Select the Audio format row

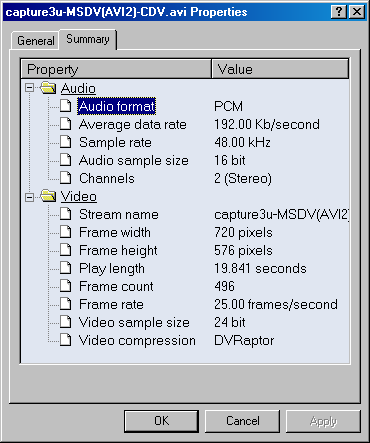tap(117, 106)
